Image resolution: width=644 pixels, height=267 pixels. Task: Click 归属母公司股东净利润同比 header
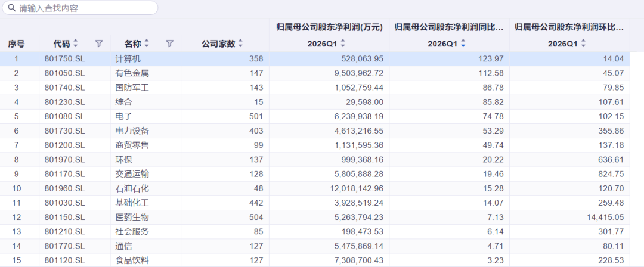click(x=450, y=27)
